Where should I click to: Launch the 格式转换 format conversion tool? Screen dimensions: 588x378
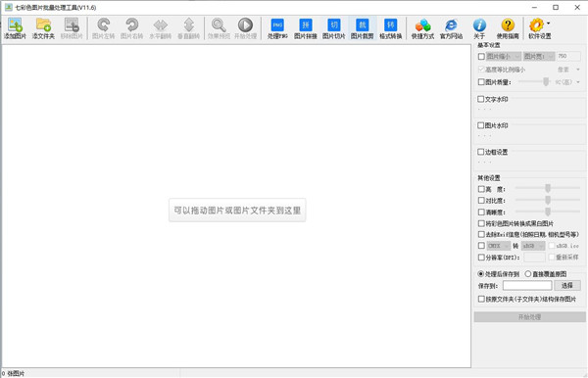coord(390,28)
